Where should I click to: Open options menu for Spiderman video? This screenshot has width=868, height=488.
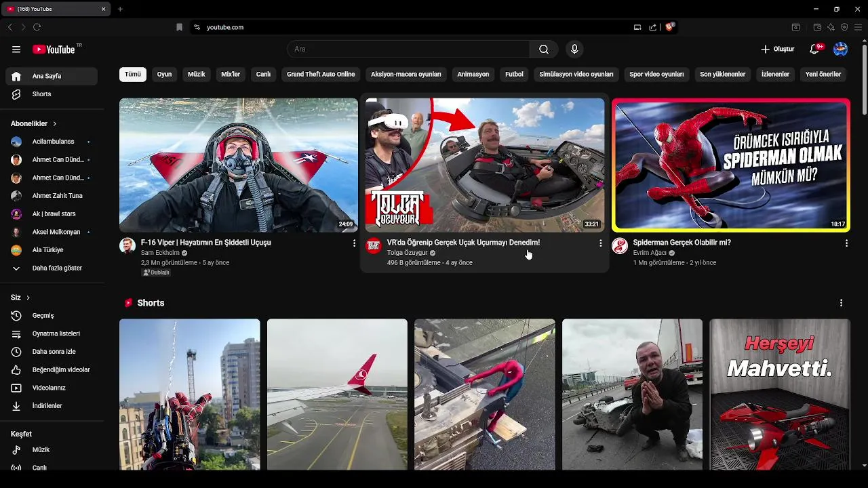[x=846, y=243]
